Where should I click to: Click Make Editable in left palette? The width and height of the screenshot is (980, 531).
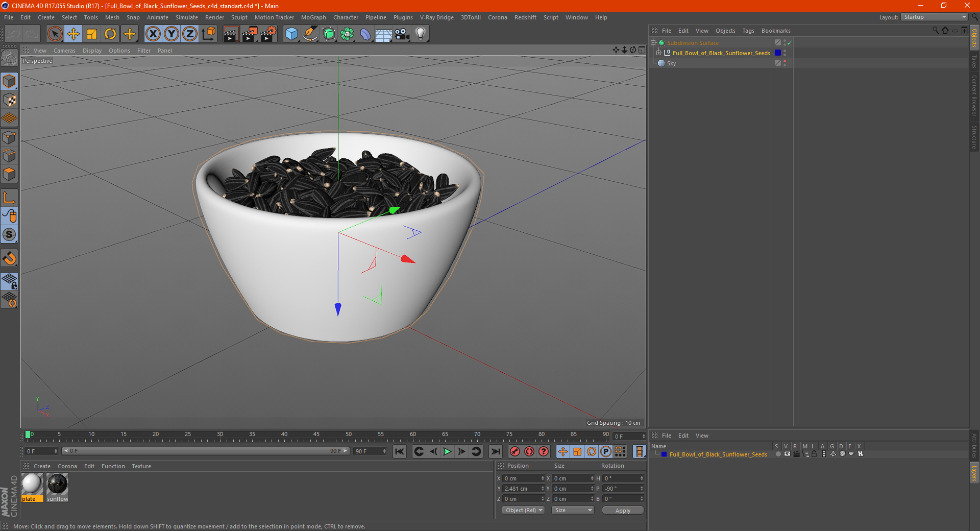[x=9, y=58]
